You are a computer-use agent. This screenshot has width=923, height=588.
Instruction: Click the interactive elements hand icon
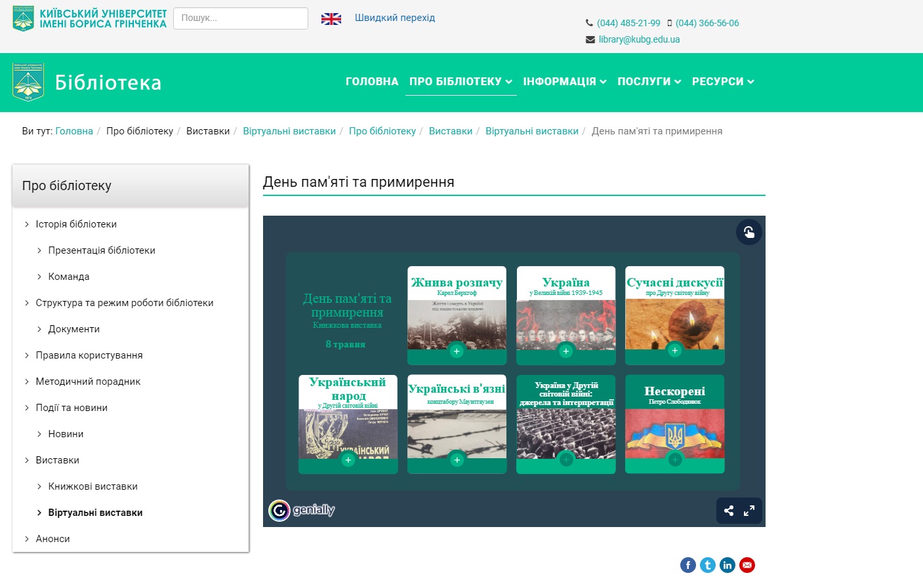tap(749, 232)
